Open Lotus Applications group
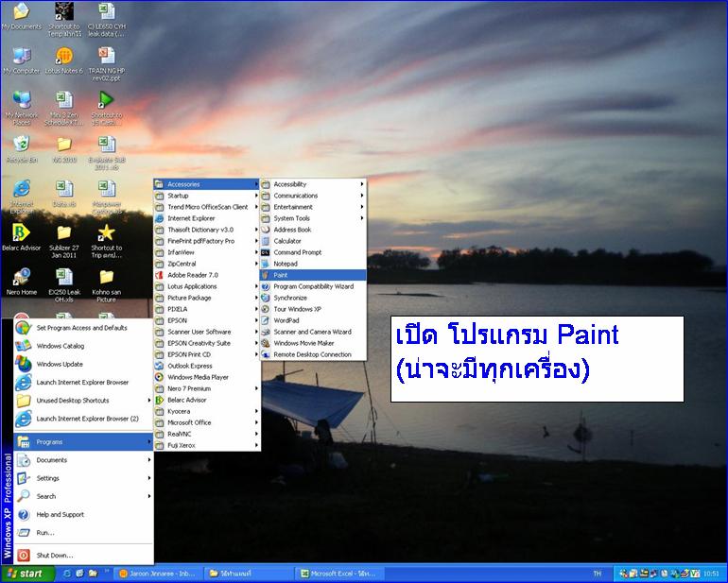The width and height of the screenshot is (728, 583). tap(207, 286)
